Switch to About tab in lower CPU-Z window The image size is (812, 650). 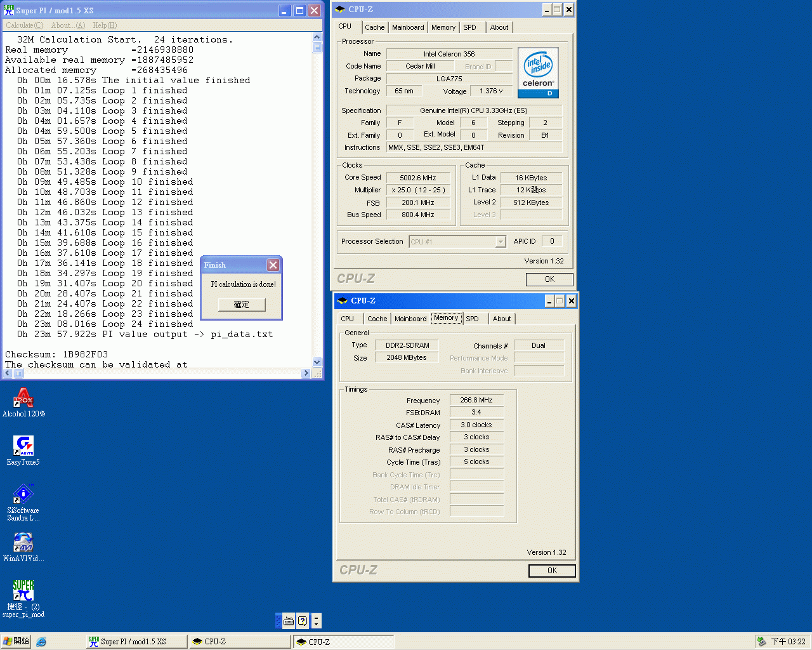coord(502,319)
